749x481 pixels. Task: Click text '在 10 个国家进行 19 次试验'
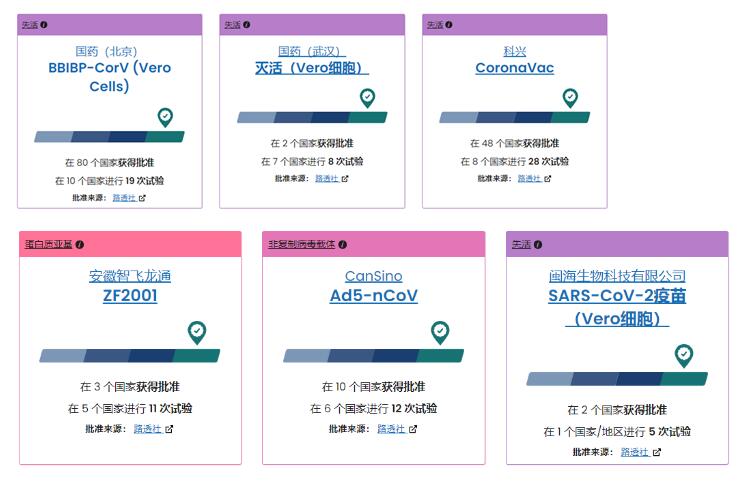point(109,181)
